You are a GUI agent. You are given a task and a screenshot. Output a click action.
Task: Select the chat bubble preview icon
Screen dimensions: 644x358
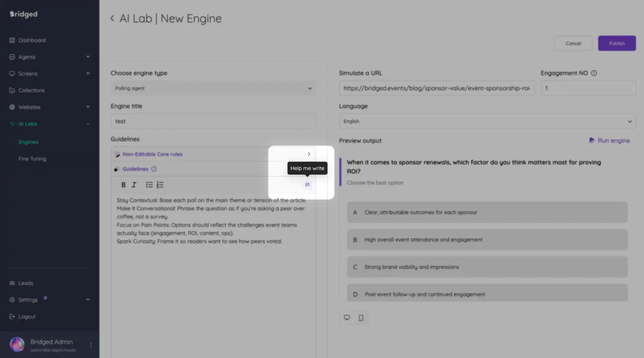pos(347,317)
